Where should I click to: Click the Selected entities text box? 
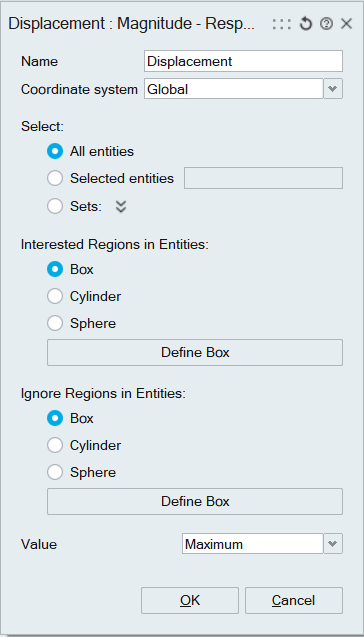(x=263, y=178)
